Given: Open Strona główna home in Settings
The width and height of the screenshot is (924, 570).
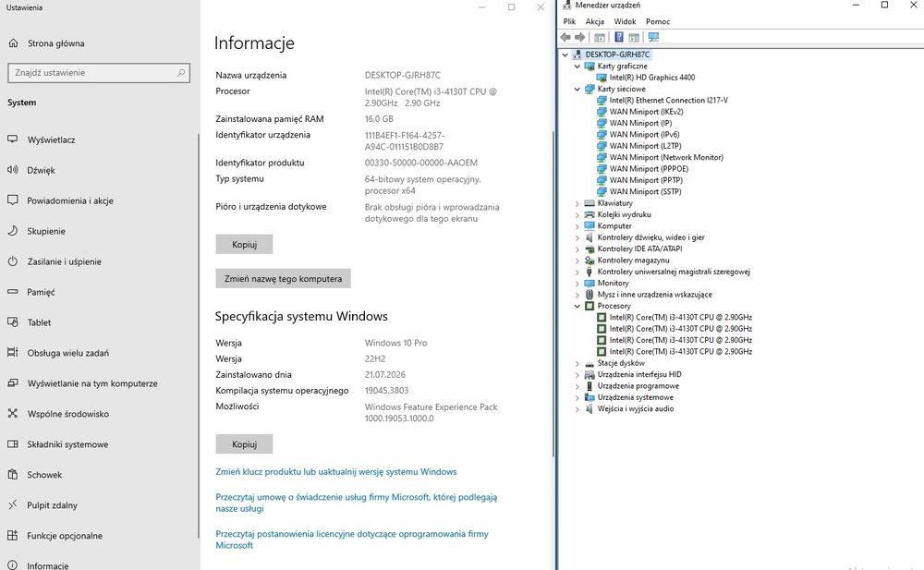Looking at the screenshot, I should tap(56, 43).
